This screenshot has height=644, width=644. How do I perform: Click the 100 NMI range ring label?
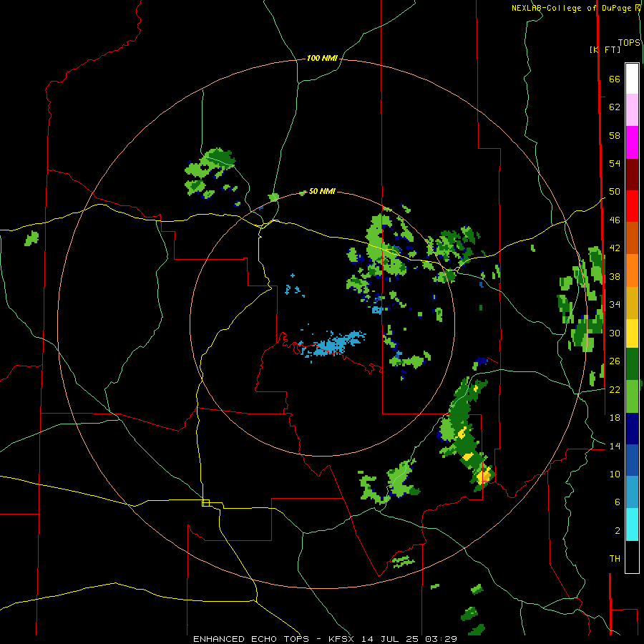pyautogui.click(x=322, y=59)
